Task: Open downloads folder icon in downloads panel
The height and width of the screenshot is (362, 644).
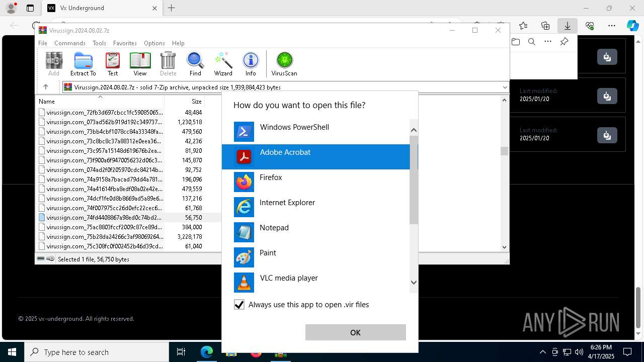Action: coord(516,42)
